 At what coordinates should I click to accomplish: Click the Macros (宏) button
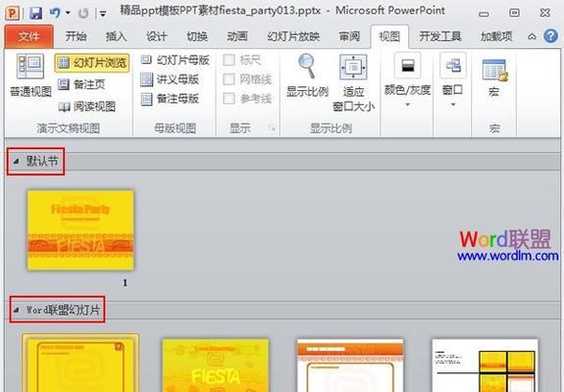coord(493,78)
